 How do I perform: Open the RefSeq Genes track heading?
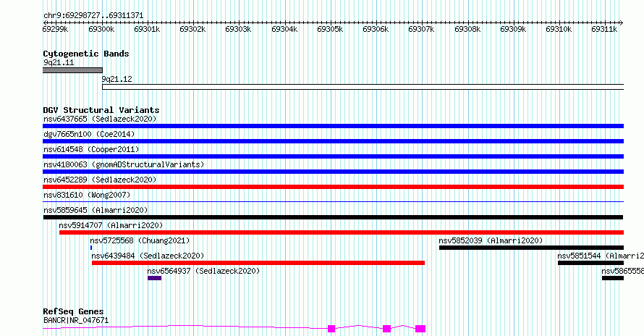(74, 311)
